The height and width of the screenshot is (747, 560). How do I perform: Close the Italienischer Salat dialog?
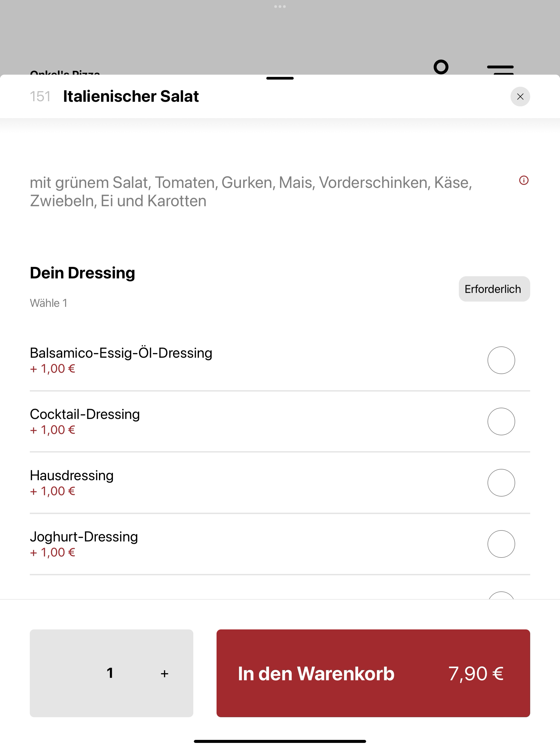[x=520, y=97]
